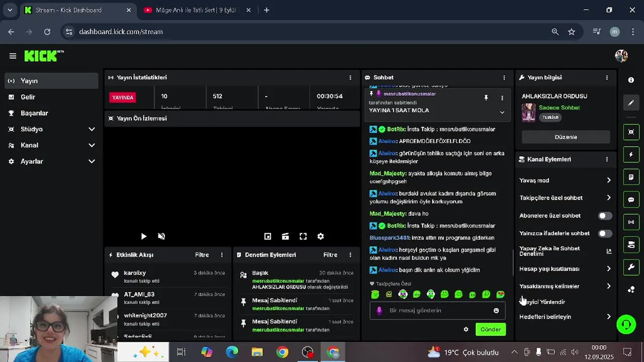Open Sohbet panel three-dot menu
Image resolution: width=644 pixels, height=362 pixels.
[504, 77]
